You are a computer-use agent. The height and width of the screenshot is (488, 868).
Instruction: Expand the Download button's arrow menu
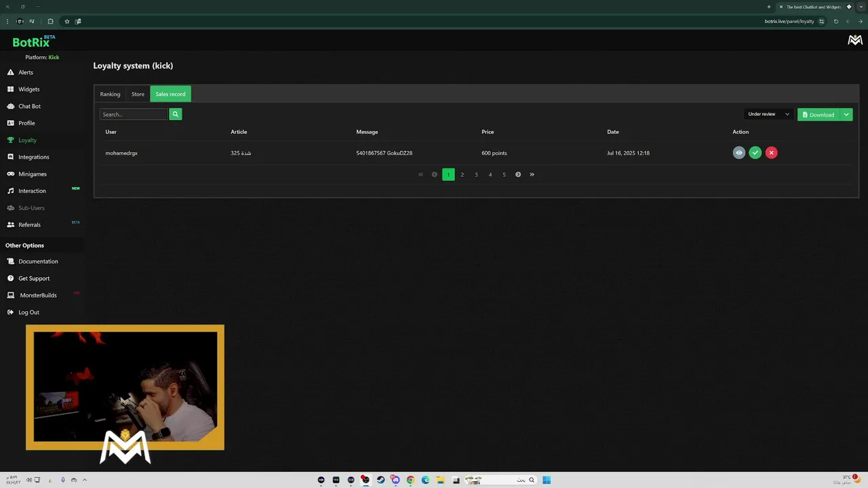tap(846, 115)
